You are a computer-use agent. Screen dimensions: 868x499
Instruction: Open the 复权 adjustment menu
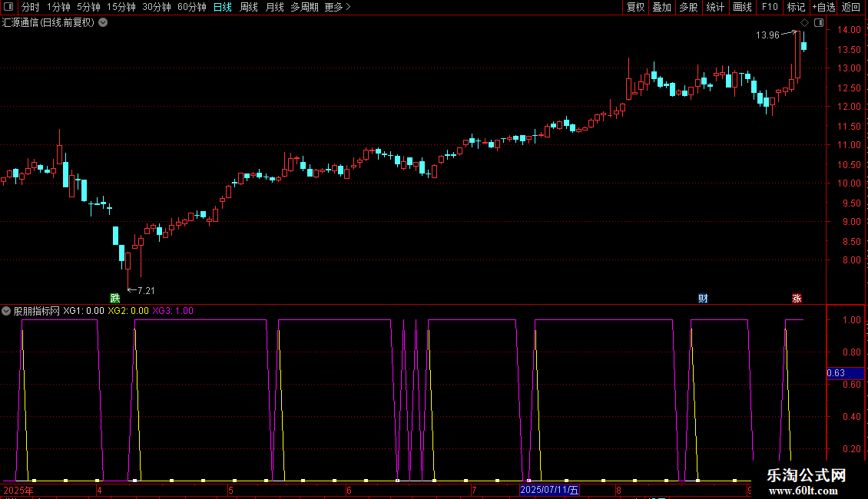coord(635,7)
